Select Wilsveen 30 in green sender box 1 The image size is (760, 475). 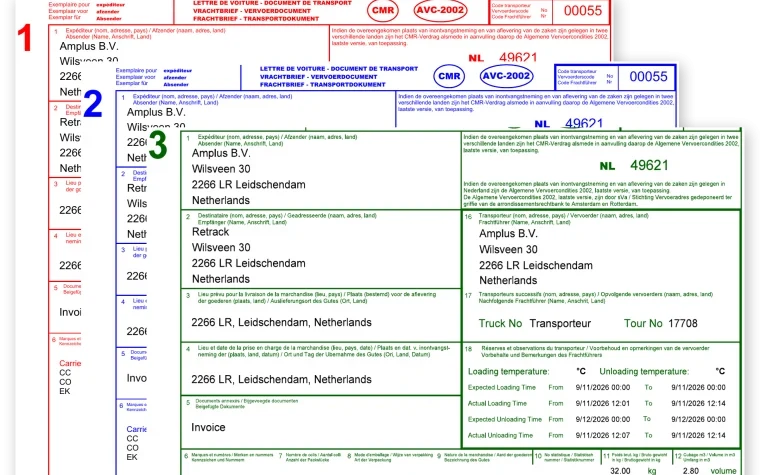coord(221,169)
